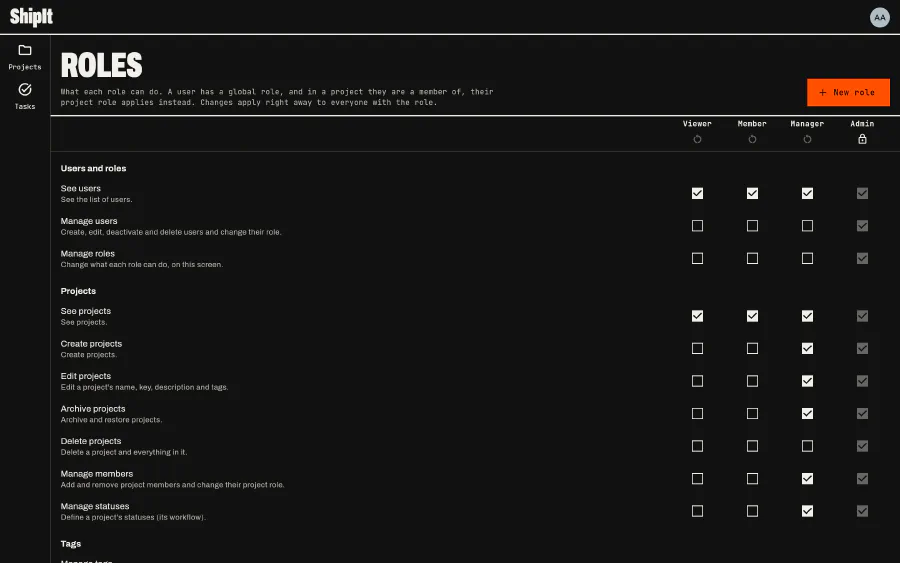The image size is (900, 563).
Task: Click locked Admin Delete projects checkbox
Action: click(x=862, y=446)
